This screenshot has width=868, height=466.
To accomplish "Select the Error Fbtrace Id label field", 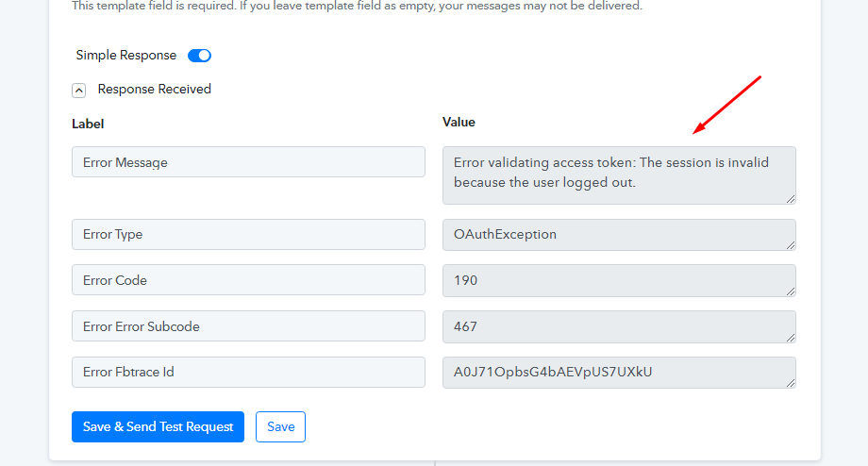I will pos(248,372).
